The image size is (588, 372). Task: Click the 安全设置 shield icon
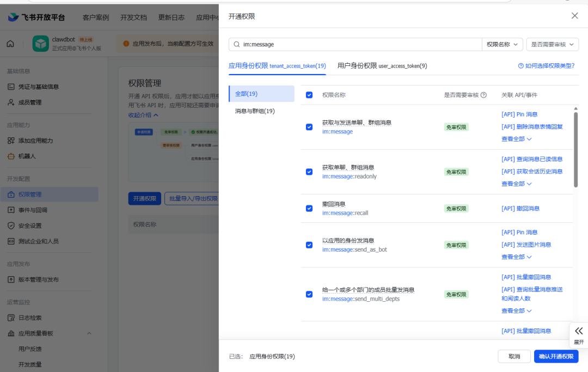[11, 225]
